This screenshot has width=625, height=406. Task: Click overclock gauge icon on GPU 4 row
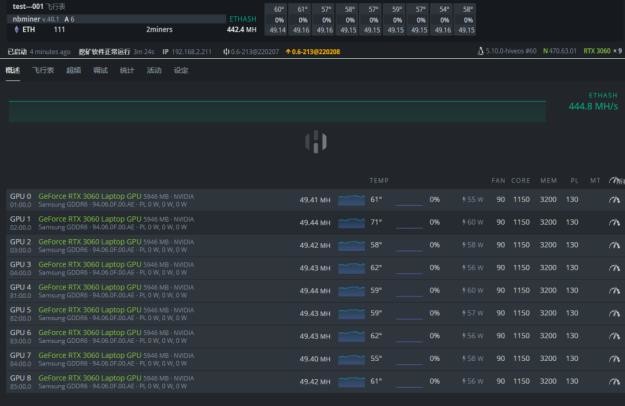point(613,290)
